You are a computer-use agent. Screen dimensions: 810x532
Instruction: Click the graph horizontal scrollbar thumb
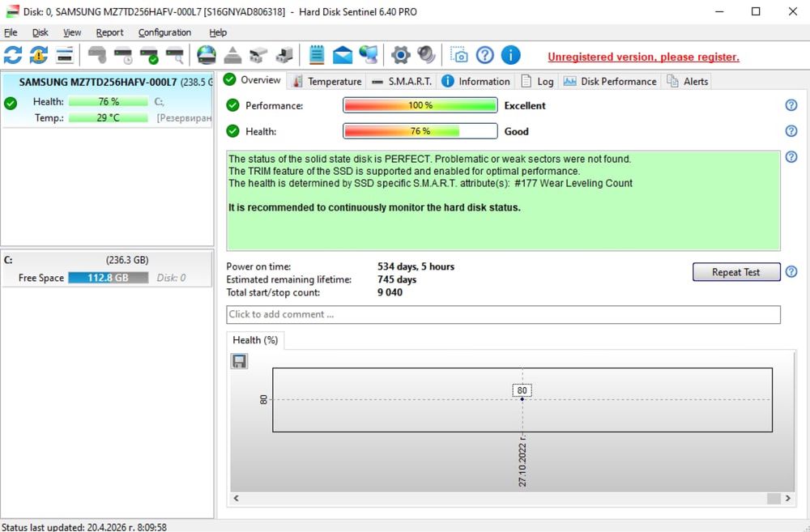tap(774, 499)
